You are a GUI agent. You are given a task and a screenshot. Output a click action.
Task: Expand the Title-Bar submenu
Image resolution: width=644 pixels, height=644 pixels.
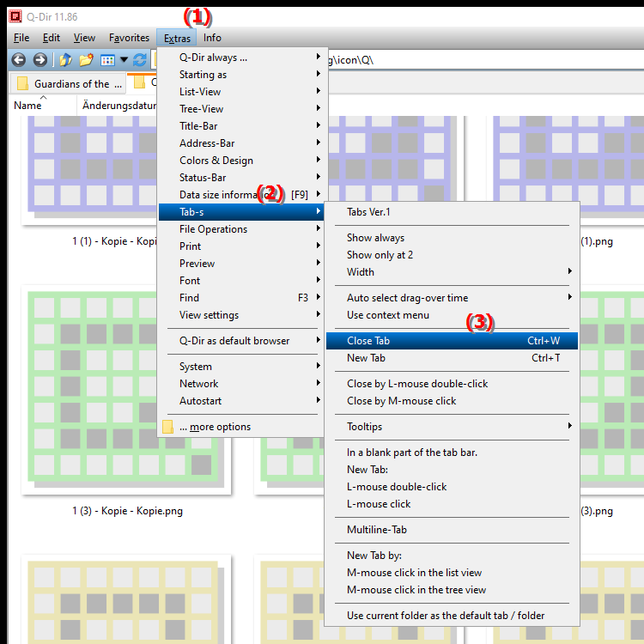point(241,126)
